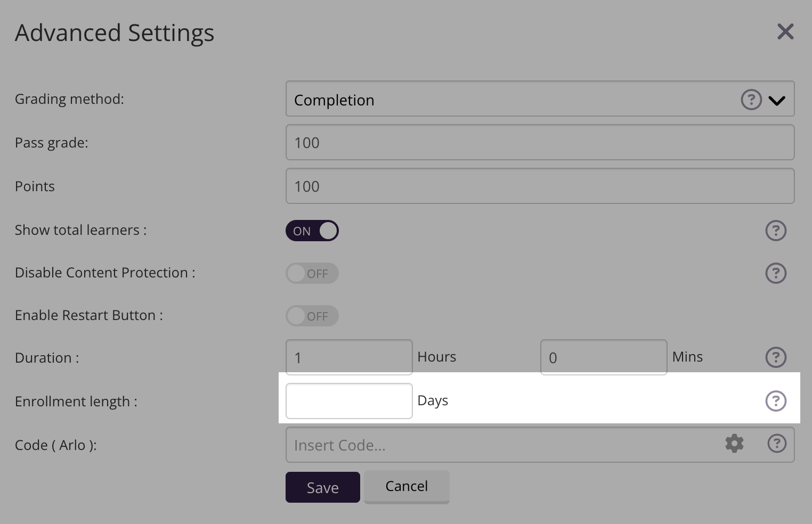Click the Cancel button
The width and height of the screenshot is (812, 524).
(x=407, y=486)
